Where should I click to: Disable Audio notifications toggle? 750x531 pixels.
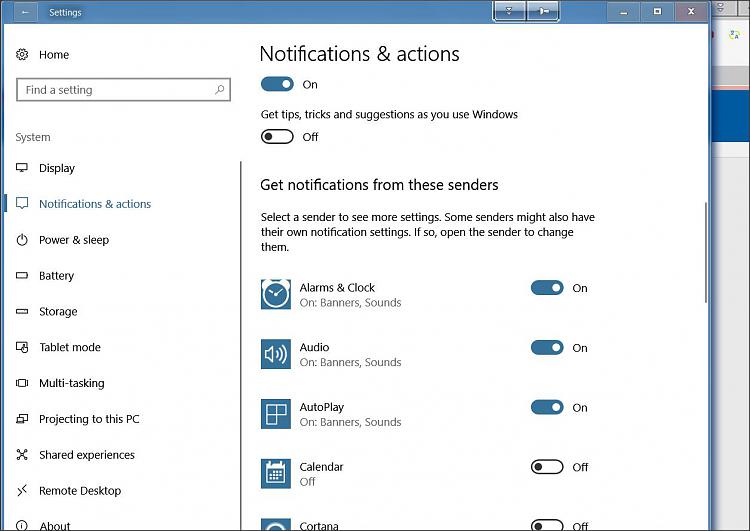point(547,348)
